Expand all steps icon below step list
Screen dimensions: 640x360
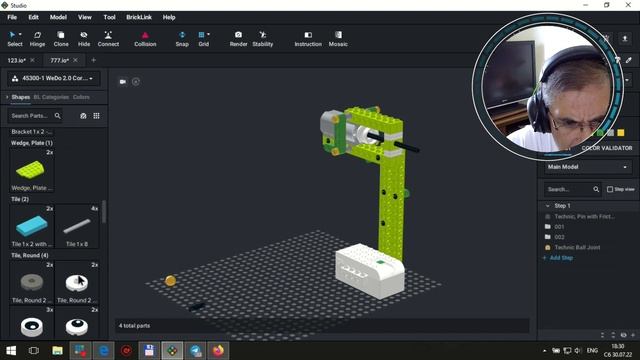(613, 335)
